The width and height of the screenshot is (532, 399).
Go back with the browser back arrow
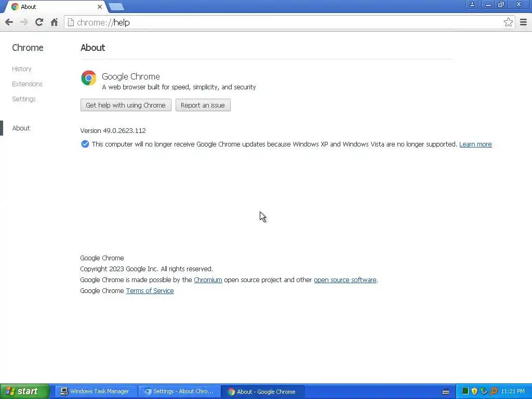[9, 22]
